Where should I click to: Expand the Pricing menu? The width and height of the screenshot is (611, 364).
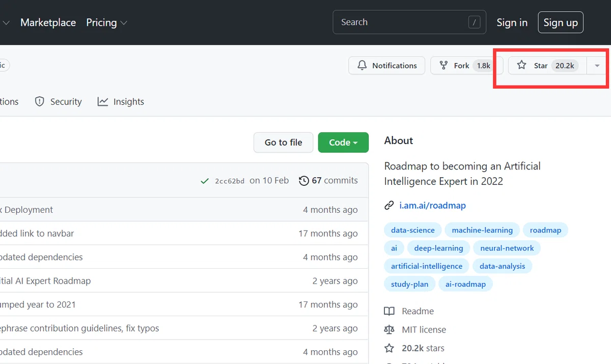[106, 22]
